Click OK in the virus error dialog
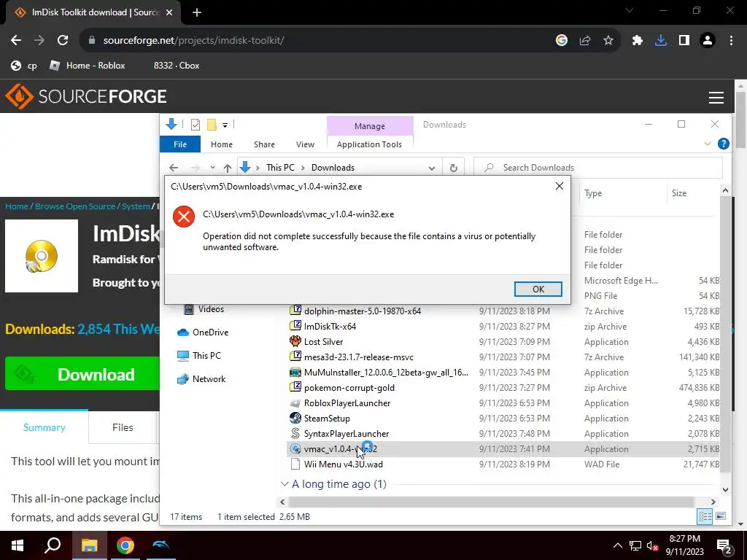The width and height of the screenshot is (747, 560). point(538,289)
